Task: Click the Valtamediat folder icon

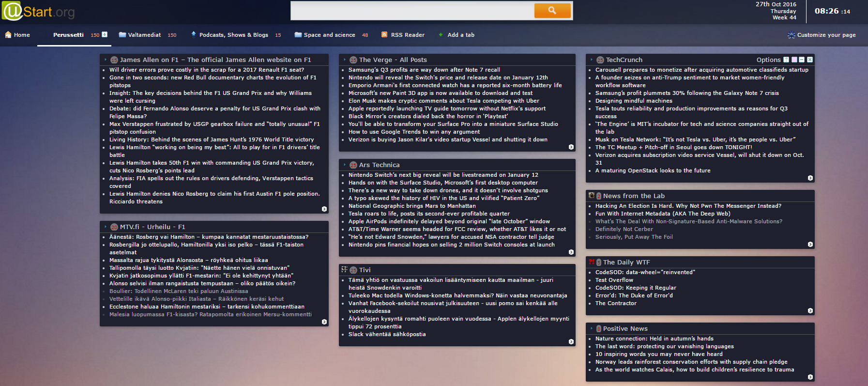Action: (122, 34)
